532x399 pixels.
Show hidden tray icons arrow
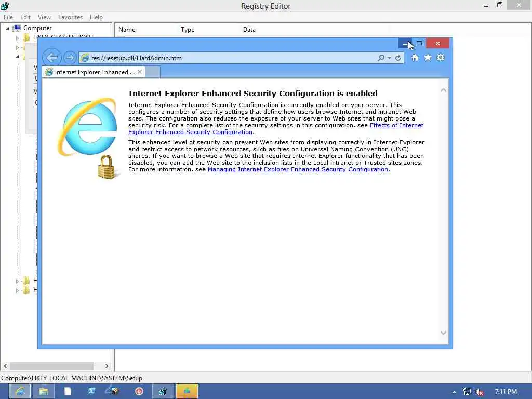pos(454,392)
